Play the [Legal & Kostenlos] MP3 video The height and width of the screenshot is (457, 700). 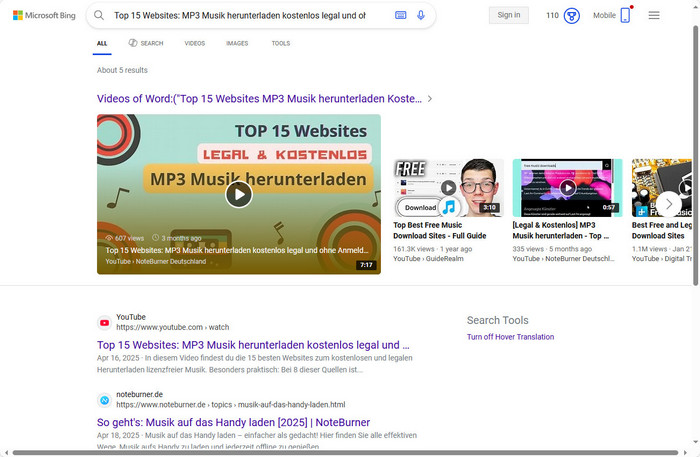tap(567, 187)
